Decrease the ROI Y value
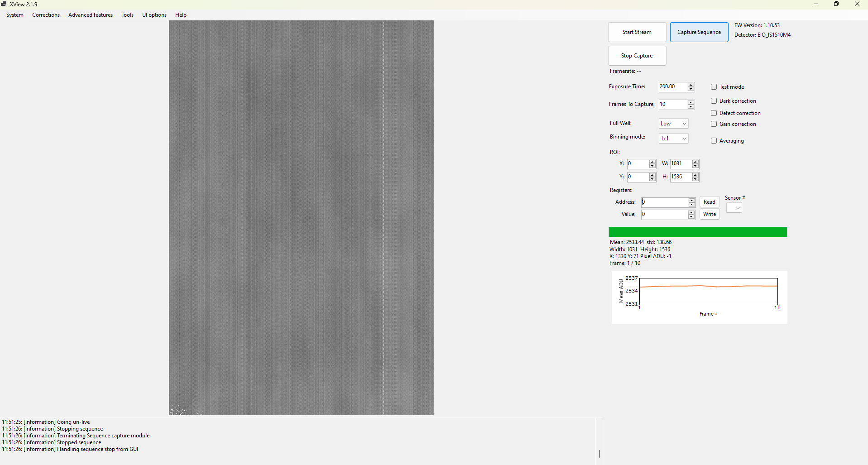Image resolution: width=868 pixels, height=465 pixels. pos(652,179)
